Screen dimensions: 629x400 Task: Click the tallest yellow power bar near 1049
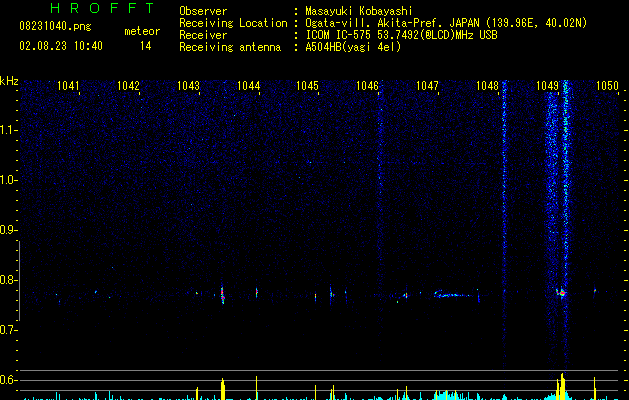click(x=562, y=386)
